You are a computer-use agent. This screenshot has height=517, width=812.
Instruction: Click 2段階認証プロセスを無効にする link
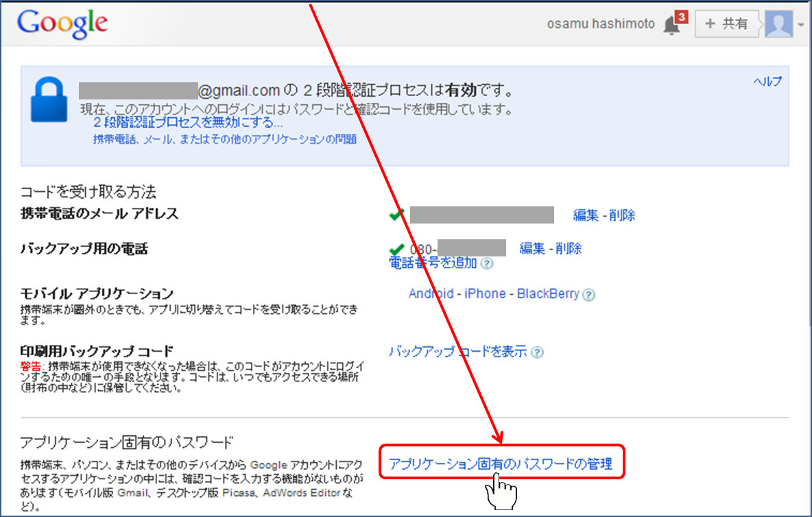[188, 123]
